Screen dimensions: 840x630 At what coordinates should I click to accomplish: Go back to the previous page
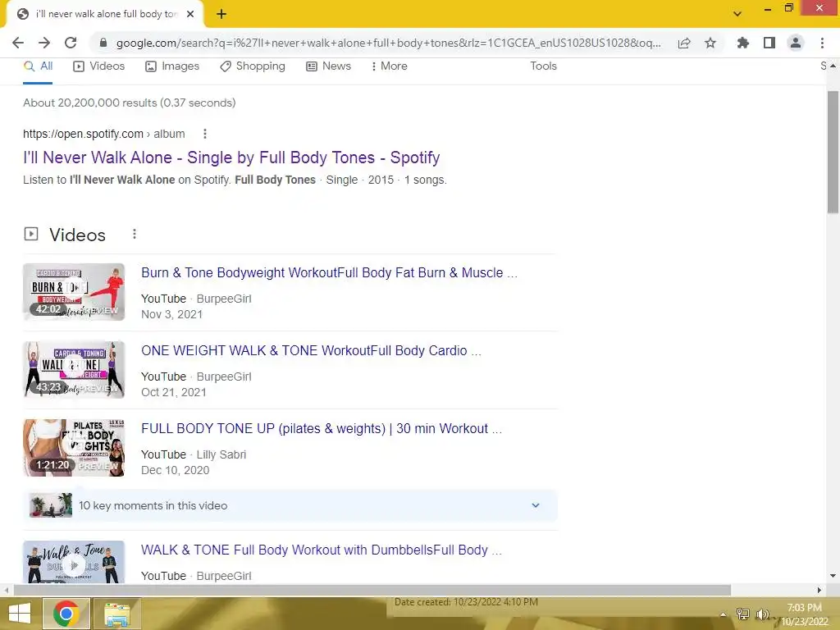18,43
